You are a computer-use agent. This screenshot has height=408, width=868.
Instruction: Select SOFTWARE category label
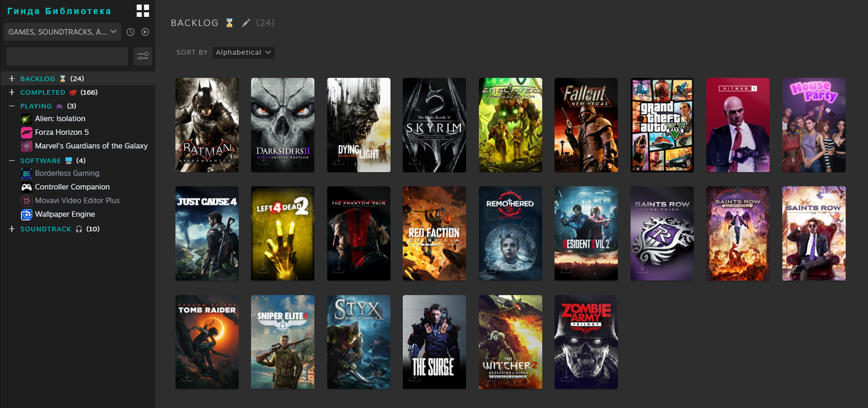click(41, 161)
